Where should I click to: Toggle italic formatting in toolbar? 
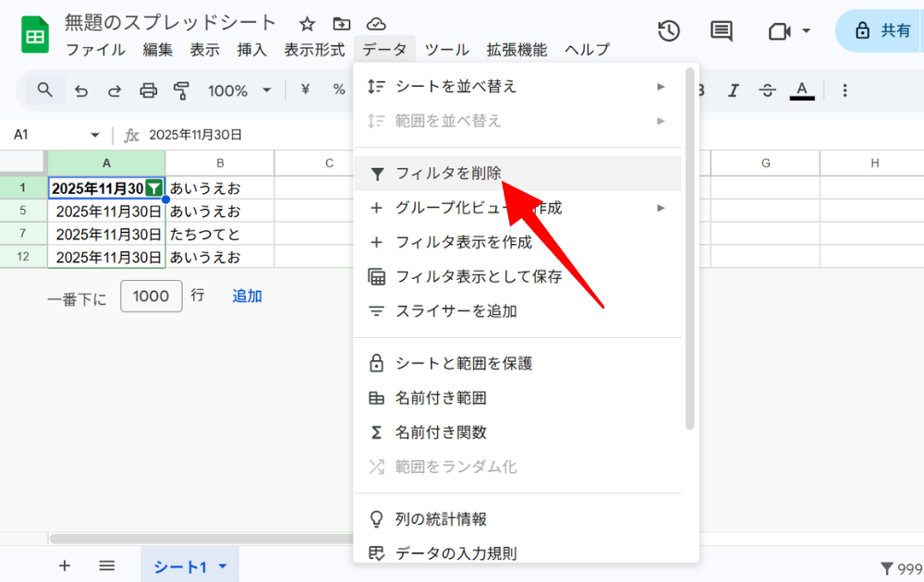(734, 91)
